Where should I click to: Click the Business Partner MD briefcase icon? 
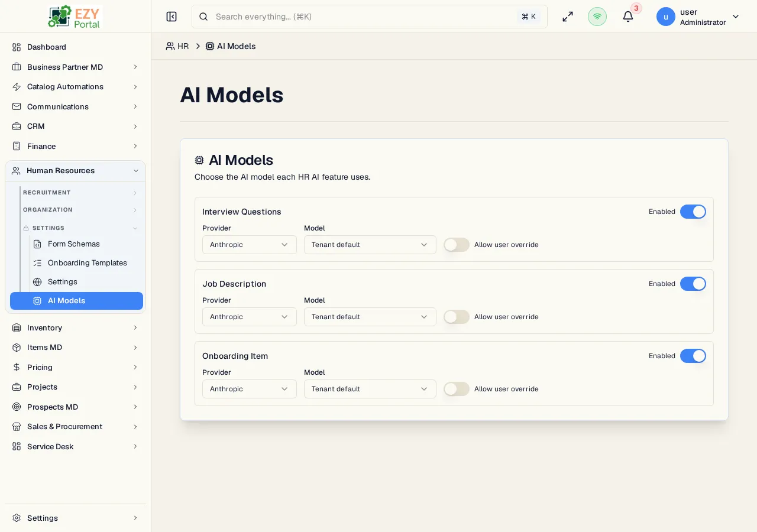17,67
